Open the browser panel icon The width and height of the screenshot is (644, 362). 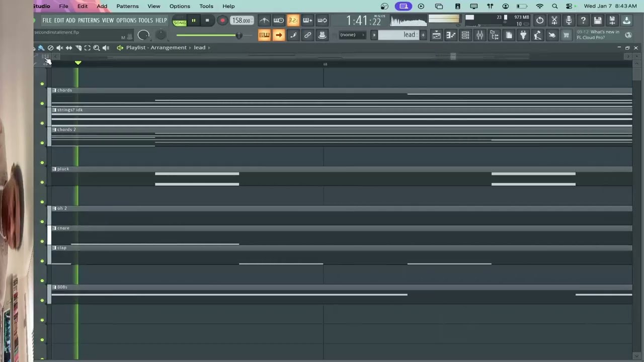tap(495, 35)
